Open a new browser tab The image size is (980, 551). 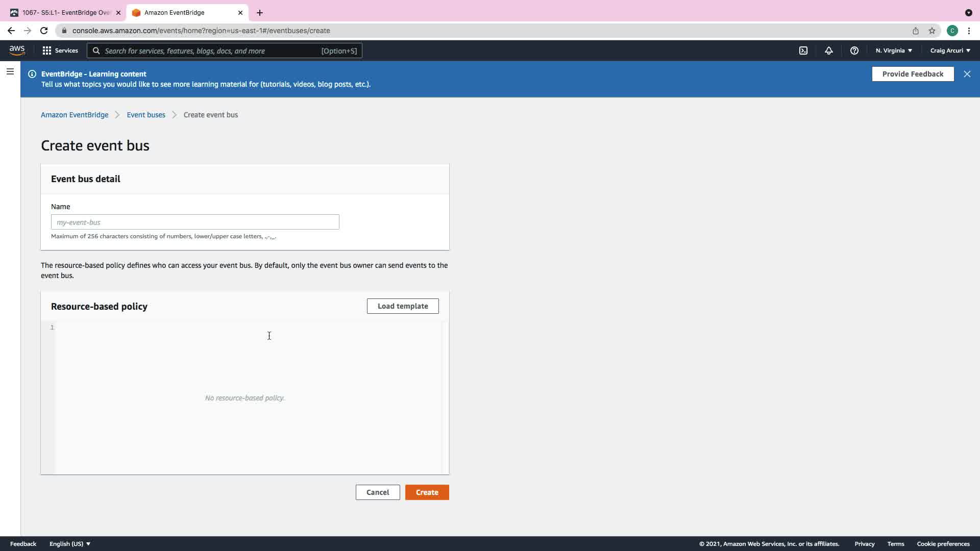(260, 13)
